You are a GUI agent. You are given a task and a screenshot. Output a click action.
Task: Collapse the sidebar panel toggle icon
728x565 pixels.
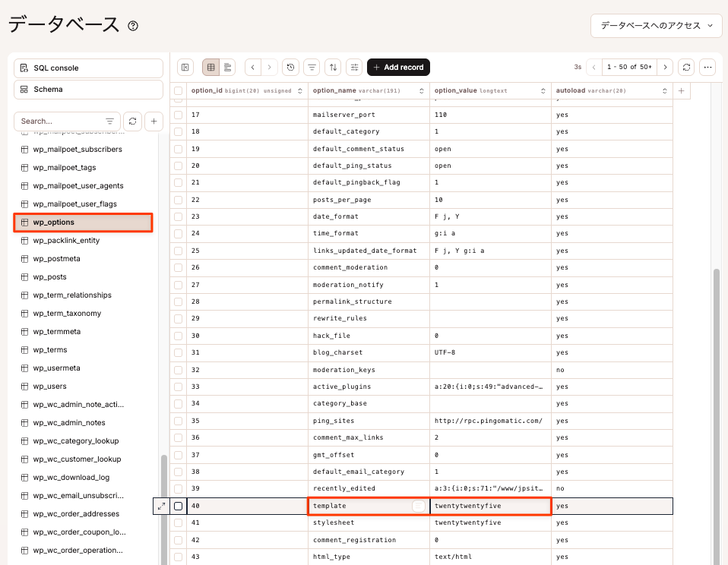click(x=185, y=68)
